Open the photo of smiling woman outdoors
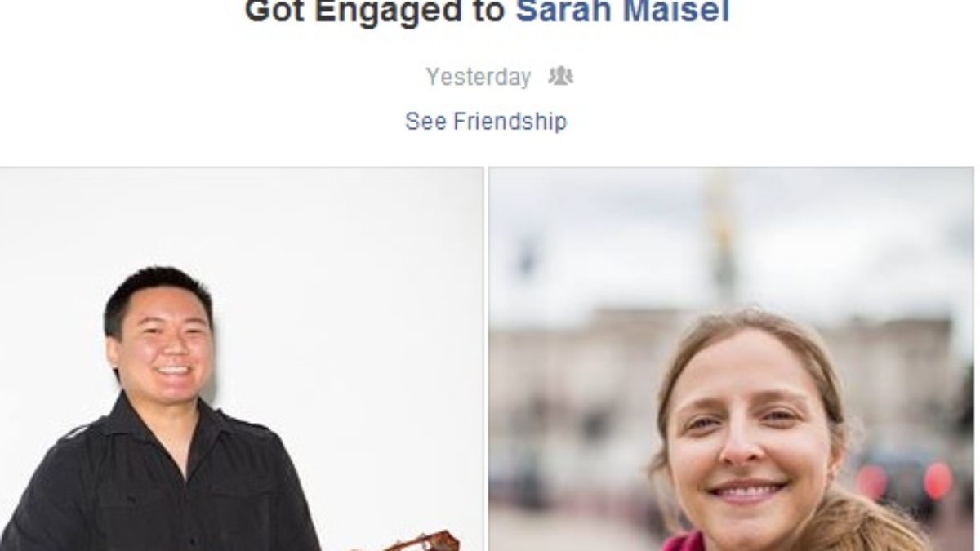This screenshot has width=980, height=551. point(731,359)
